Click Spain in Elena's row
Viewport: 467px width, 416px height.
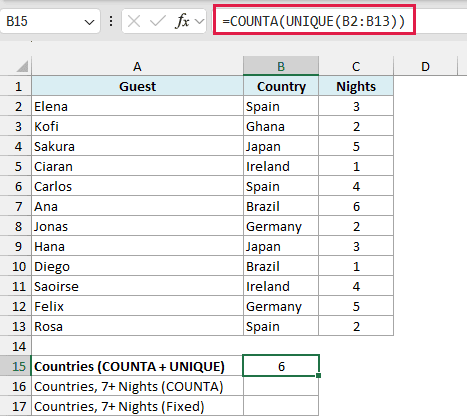(281, 106)
